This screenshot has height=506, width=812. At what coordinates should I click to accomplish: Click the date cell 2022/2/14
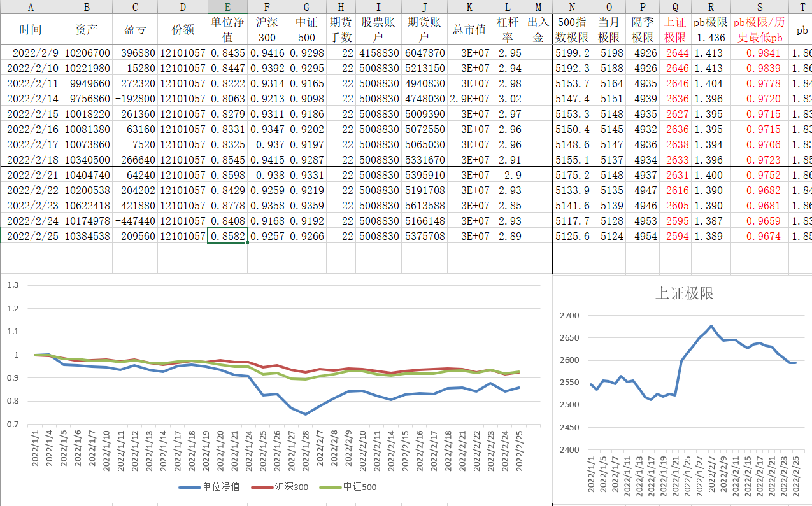[31, 99]
